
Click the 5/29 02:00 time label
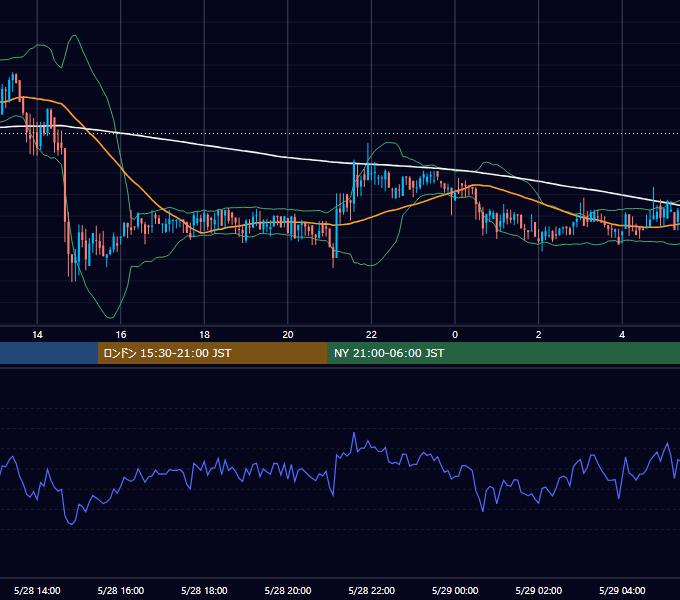coord(539,590)
